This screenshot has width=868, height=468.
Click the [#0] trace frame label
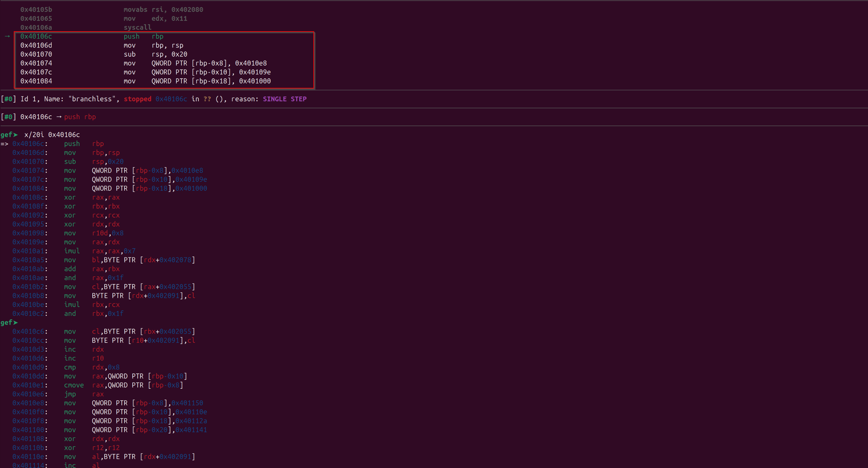pos(9,117)
